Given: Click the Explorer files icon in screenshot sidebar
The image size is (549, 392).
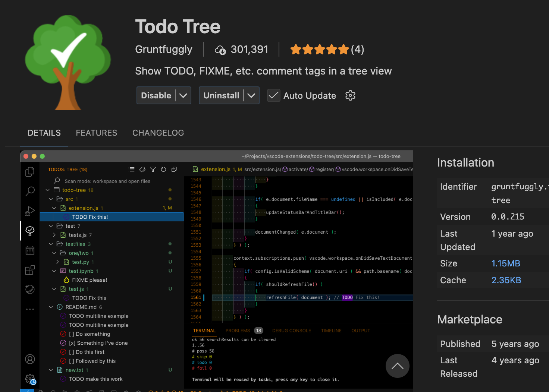Looking at the screenshot, I should coord(30,172).
